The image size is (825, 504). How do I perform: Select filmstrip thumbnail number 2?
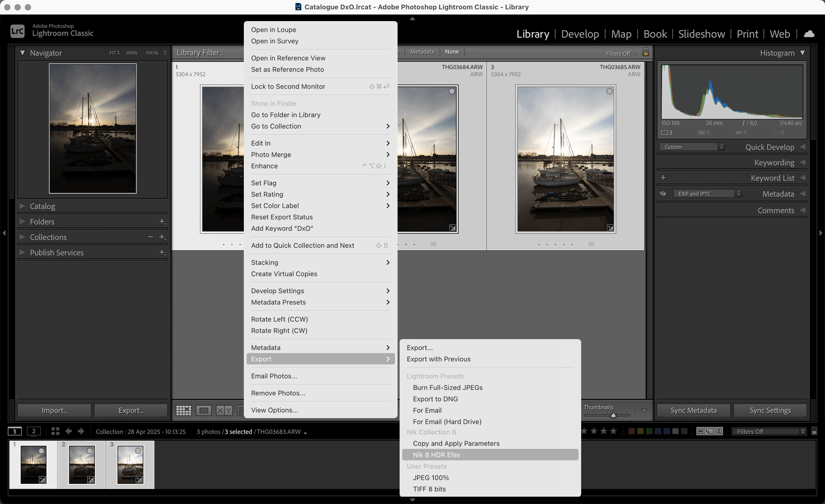82,465
